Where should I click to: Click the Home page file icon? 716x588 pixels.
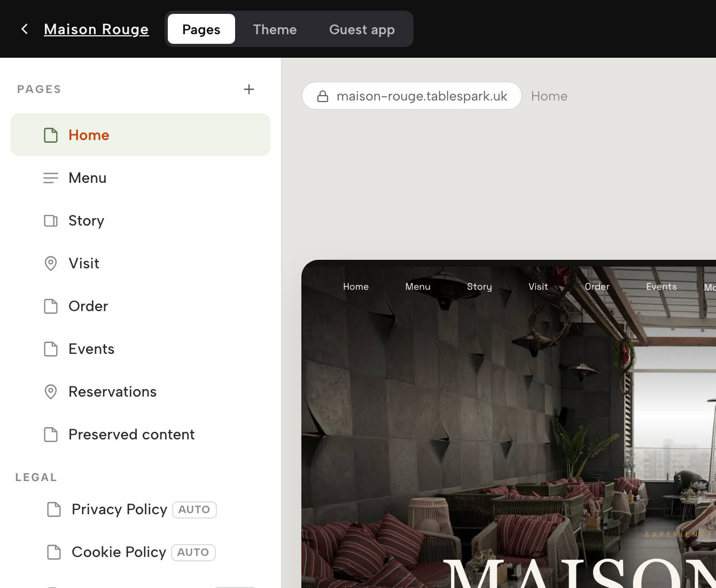point(51,135)
